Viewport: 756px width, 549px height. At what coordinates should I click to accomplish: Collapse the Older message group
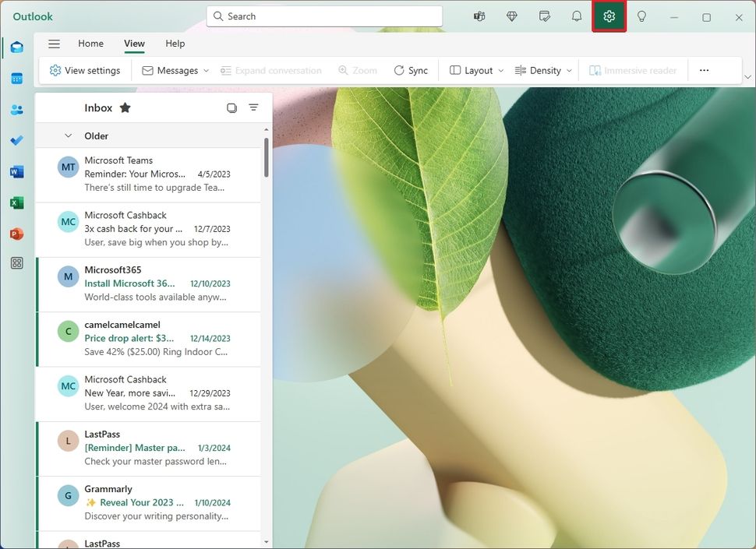69,135
